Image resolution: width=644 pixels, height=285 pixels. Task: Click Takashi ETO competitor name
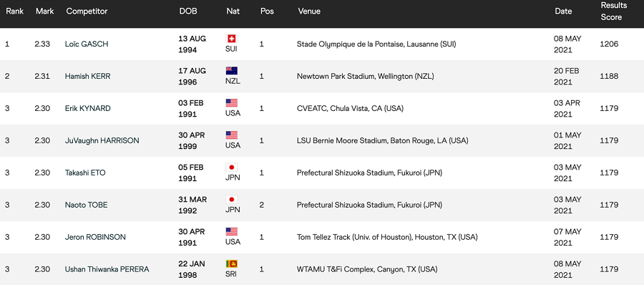[x=85, y=173]
